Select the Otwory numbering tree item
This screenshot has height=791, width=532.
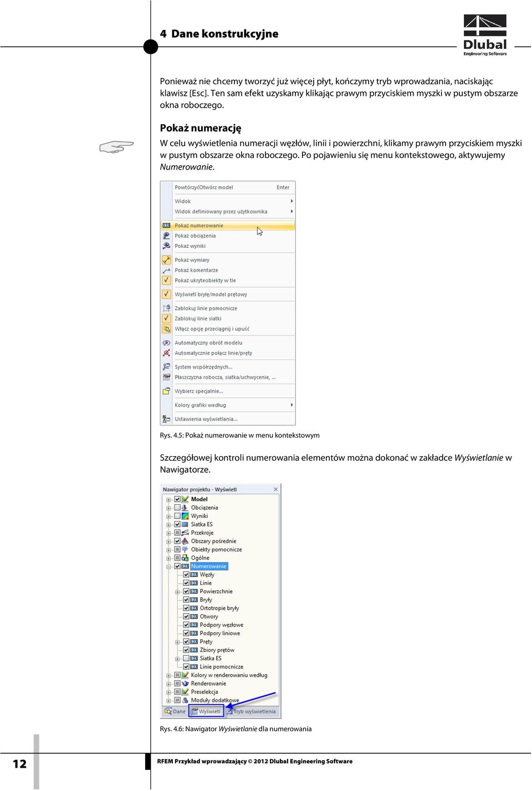(x=209, y=616)
